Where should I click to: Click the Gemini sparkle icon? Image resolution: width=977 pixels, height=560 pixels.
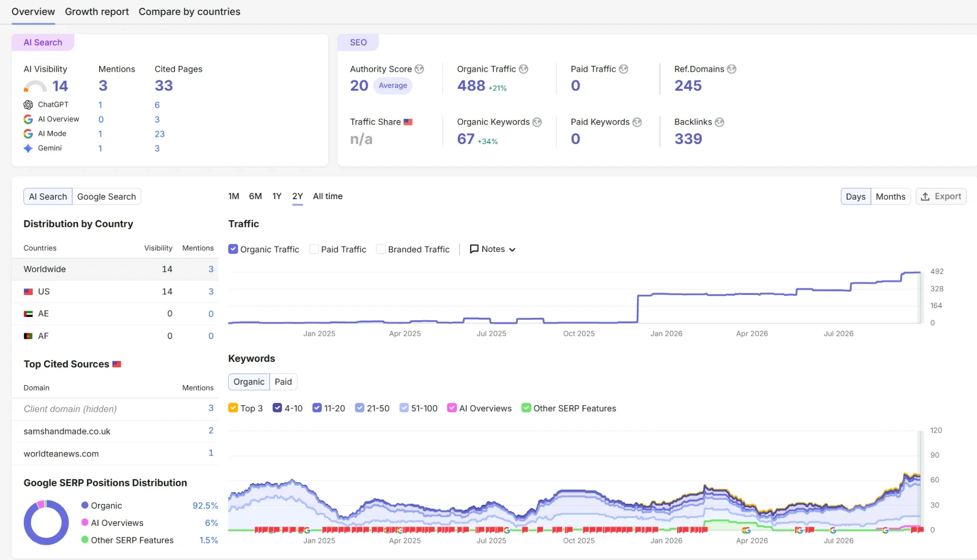28,148
